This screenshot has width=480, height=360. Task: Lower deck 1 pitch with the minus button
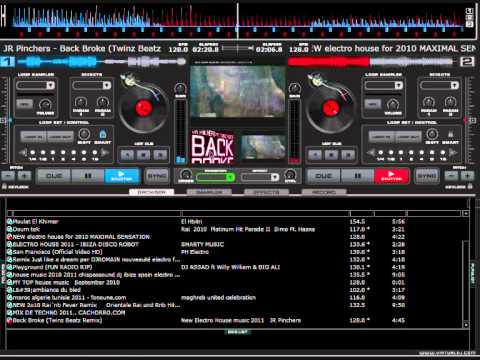pyautogui.click(x=8, y=176)
